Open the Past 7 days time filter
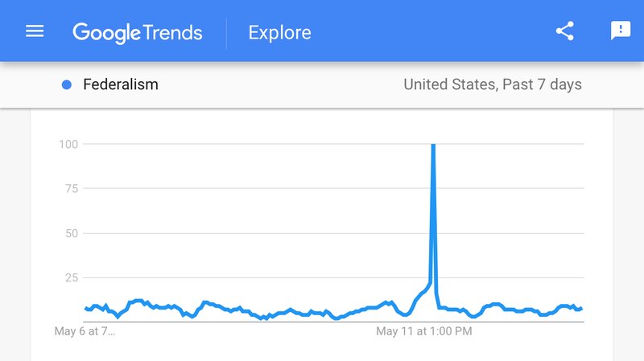Viewport: 644px width, 361px height. coord(542,84)
